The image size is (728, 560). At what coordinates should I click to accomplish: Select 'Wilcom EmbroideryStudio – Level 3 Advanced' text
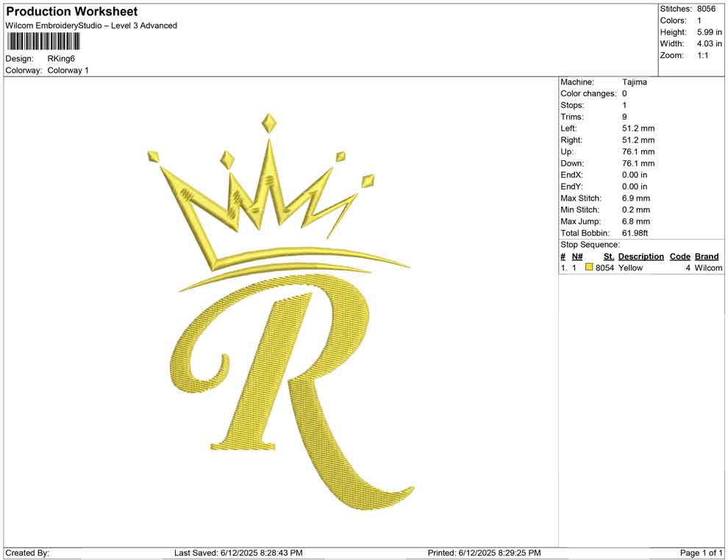coord(91,26)
